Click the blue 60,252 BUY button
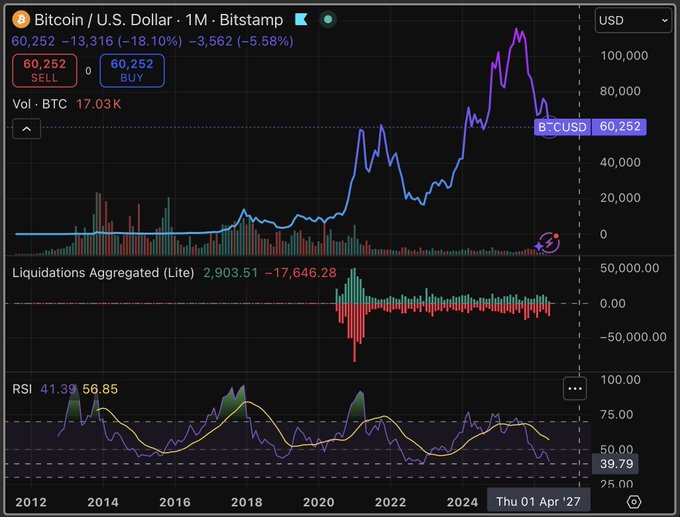The image size is (680, 517). point(132,70)
